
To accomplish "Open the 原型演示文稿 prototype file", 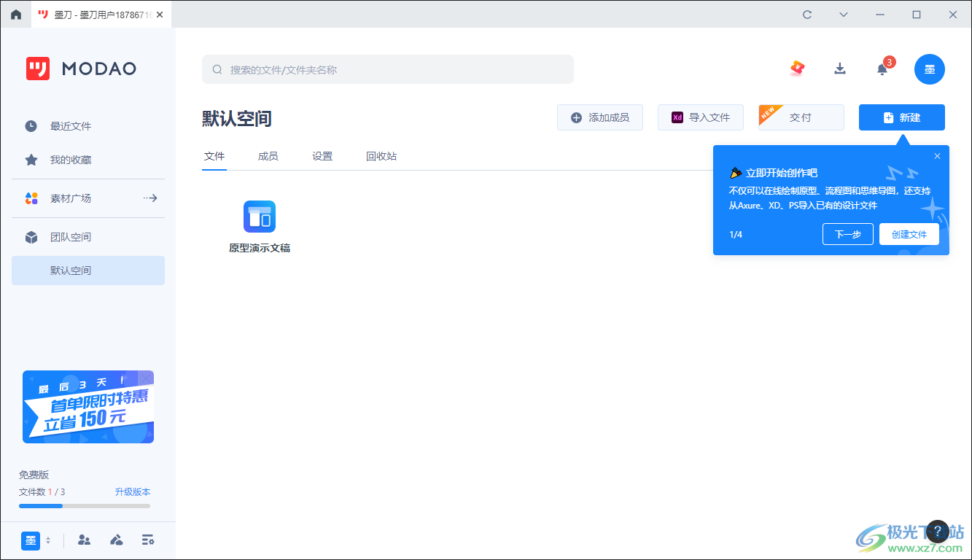I will pyautogui.click(x=259, y=216).
